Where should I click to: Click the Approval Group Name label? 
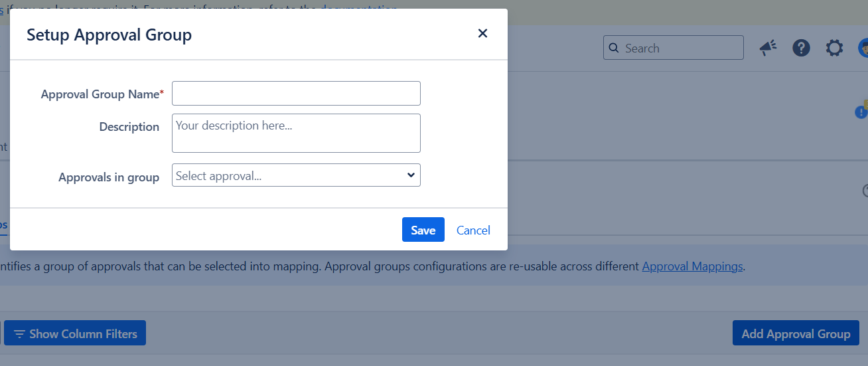point(100,94)
